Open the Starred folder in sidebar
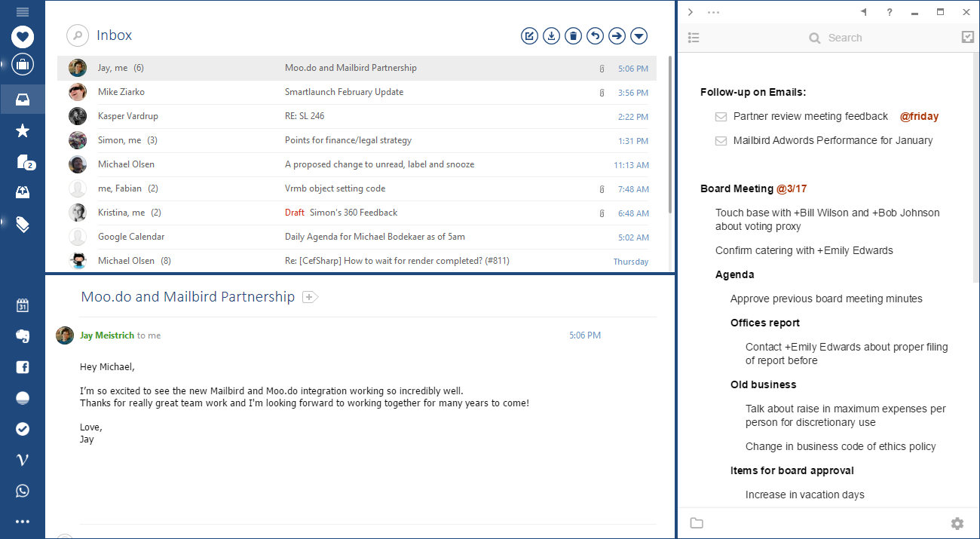 (x=23, y=130)
